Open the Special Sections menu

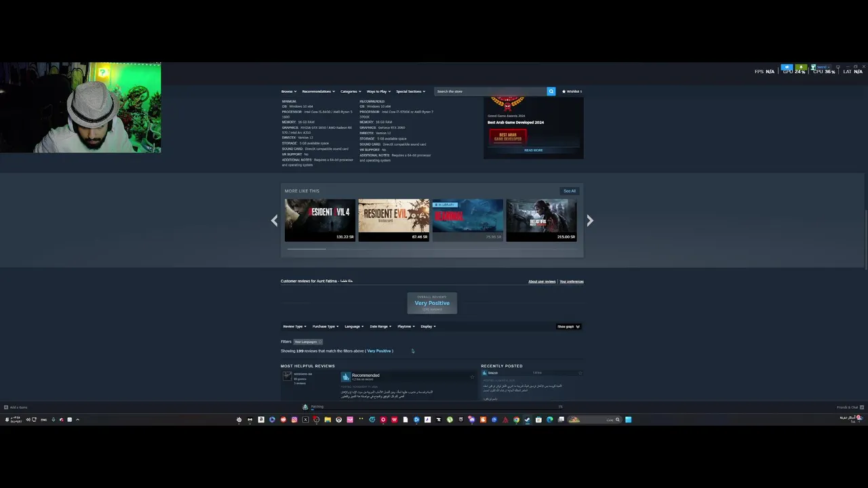click(411, 91)
